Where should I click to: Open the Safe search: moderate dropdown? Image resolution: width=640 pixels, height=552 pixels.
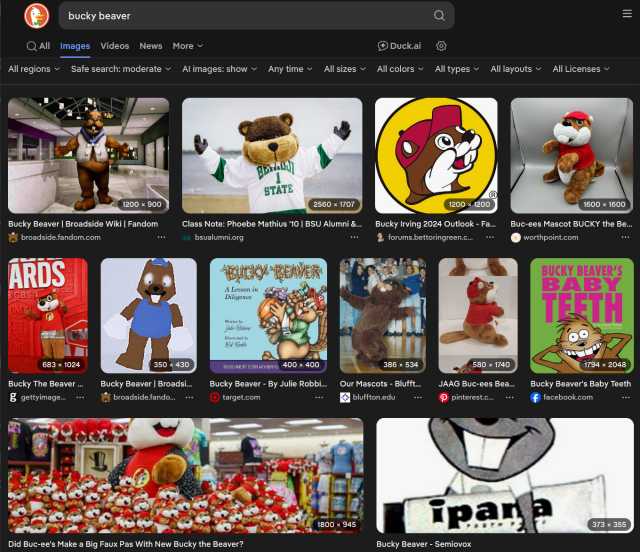[x=121, y=69]
